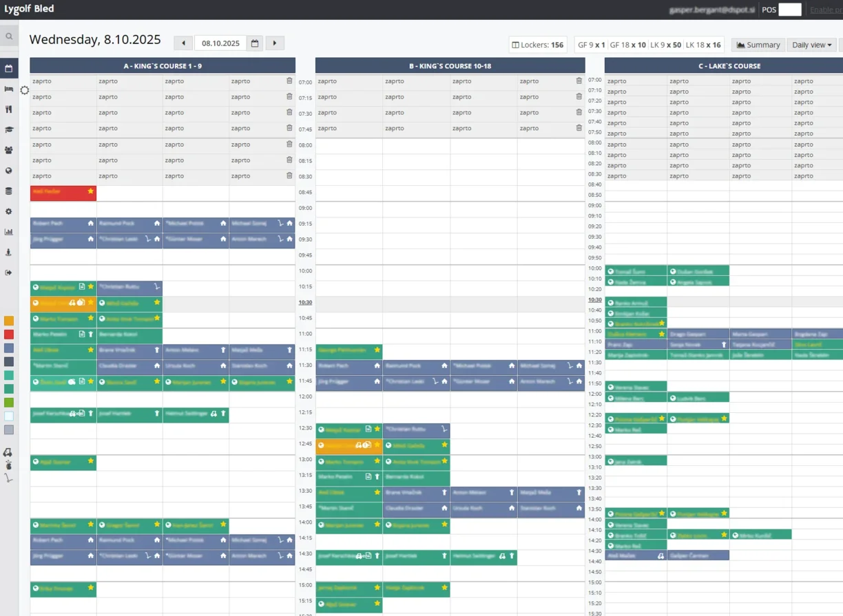Toggle the golf cart filter icon

[8, 452]
